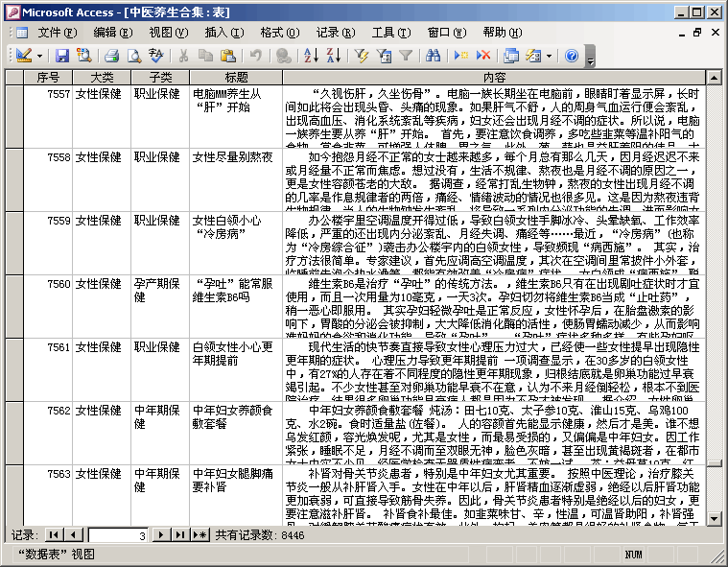This screenshot has height=567, width=728.
Task: Select row selector for record 7562
Action: click(x=14, y=434)
